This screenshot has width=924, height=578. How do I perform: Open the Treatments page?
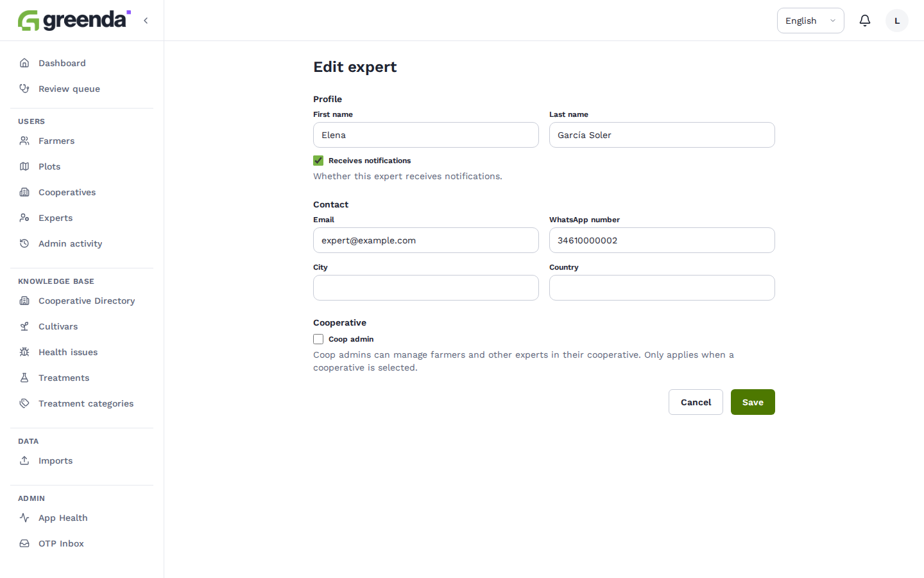(x=81, y=378)
